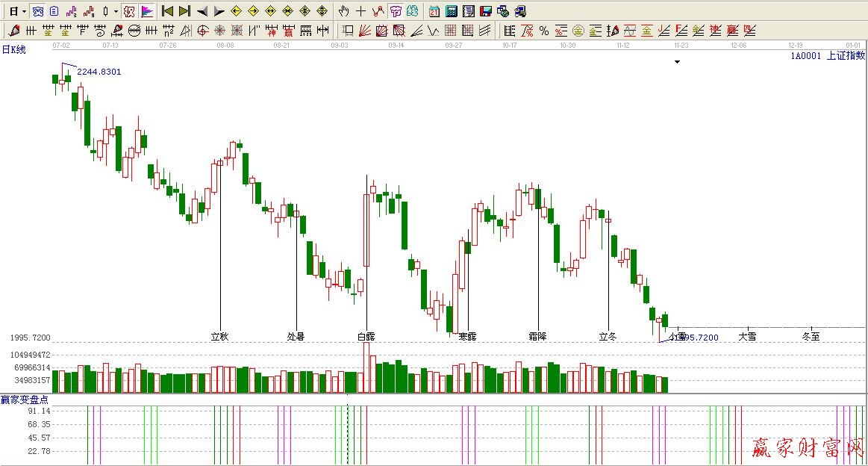Click the small black triangle below 上证指数
This screenshot has width=868, height=466.
point(677,62)
